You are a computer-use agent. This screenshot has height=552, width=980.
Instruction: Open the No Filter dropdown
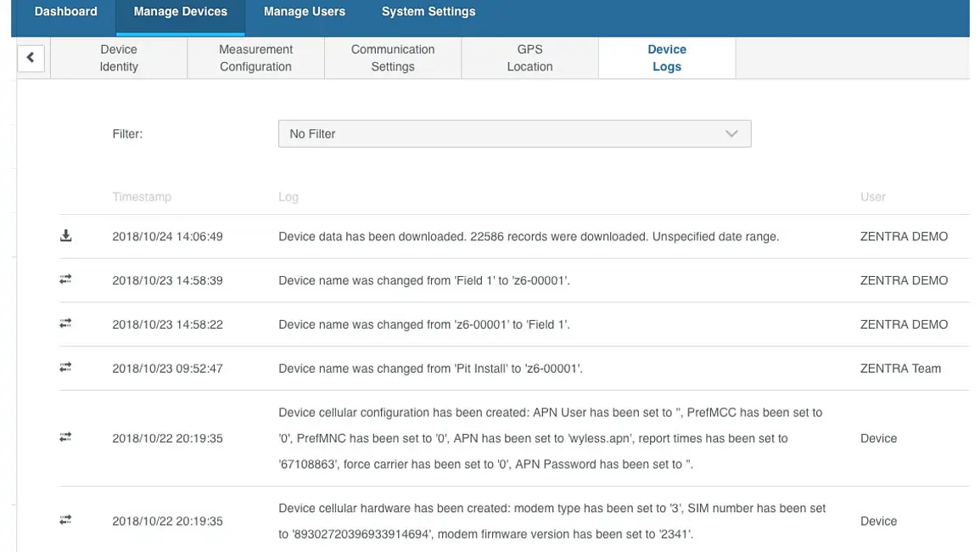[x=514, y=134]
